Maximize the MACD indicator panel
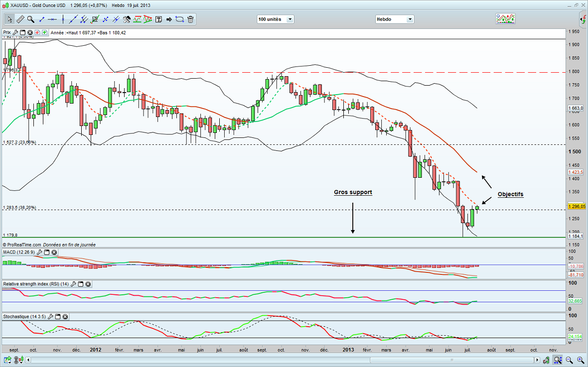The width and height of the screenshot is (588, 367). click(47, 252)
